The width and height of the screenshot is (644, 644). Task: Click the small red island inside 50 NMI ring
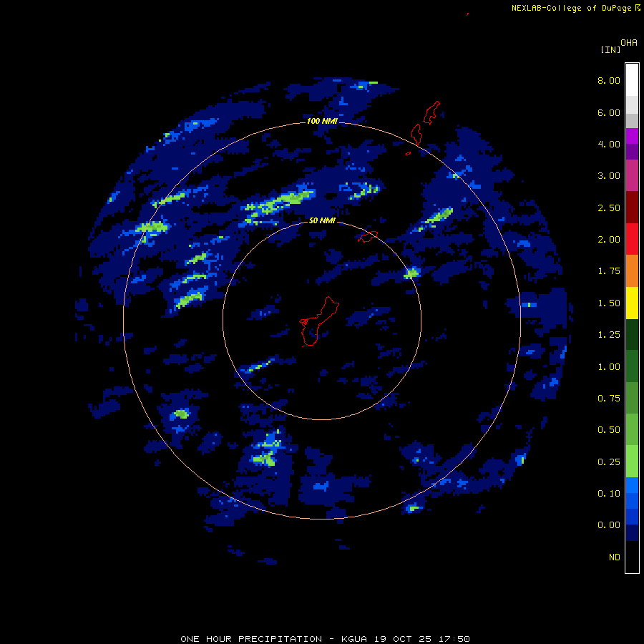369,236
